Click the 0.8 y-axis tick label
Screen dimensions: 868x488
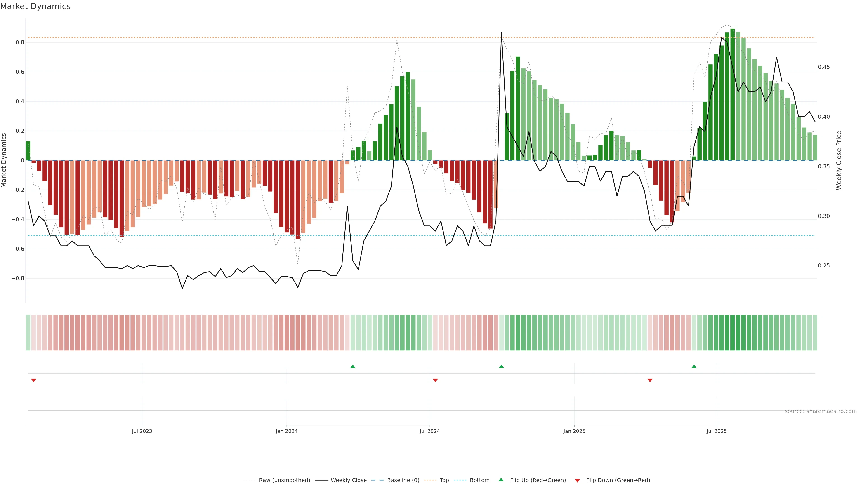pyautogui.click(x=20, y=42)
